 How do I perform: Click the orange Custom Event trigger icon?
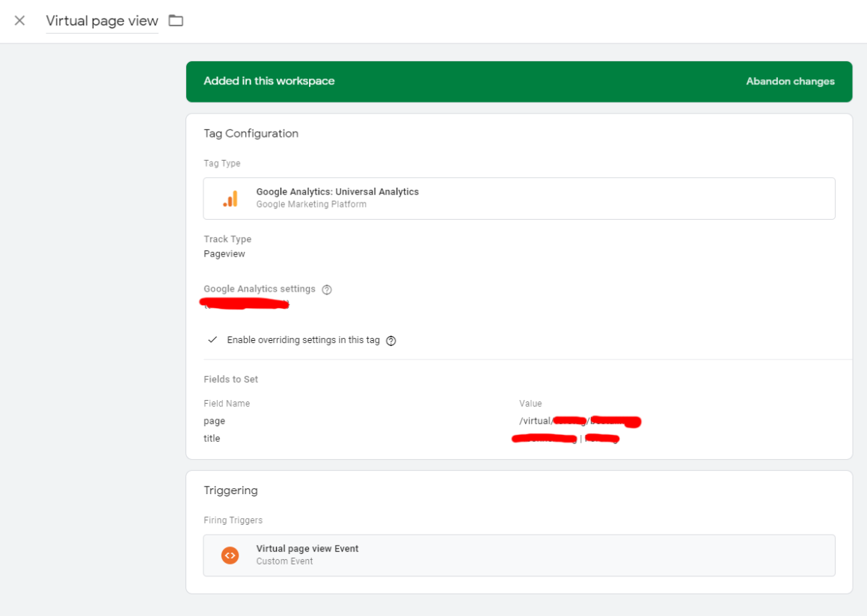pyautogui.click(x=230, y=555)
